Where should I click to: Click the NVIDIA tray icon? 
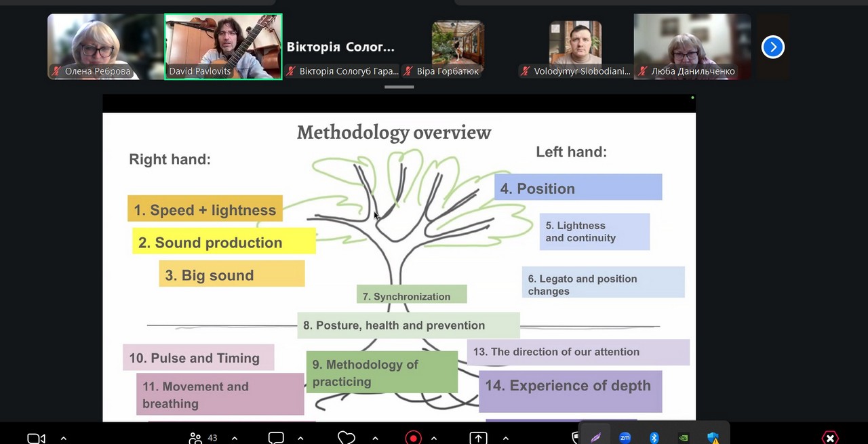point(684,438)
